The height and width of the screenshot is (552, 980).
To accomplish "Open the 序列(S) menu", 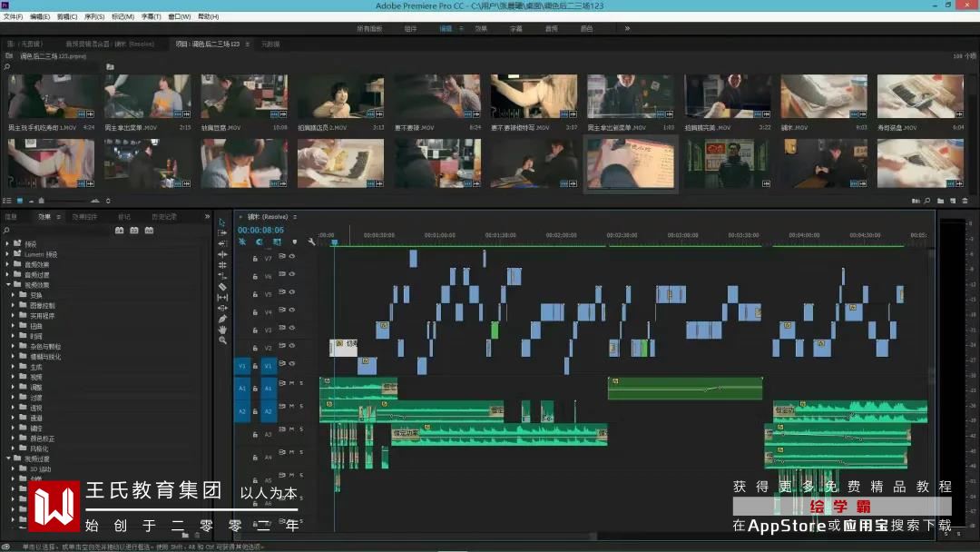I will [94, 17].
